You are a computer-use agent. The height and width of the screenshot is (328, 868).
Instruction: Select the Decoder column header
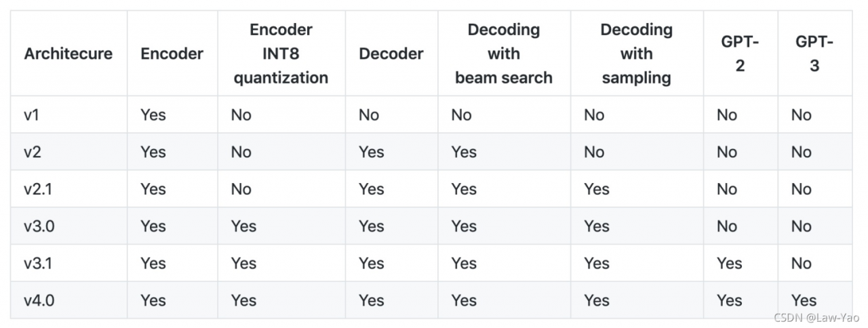click(x=391, y=54)
